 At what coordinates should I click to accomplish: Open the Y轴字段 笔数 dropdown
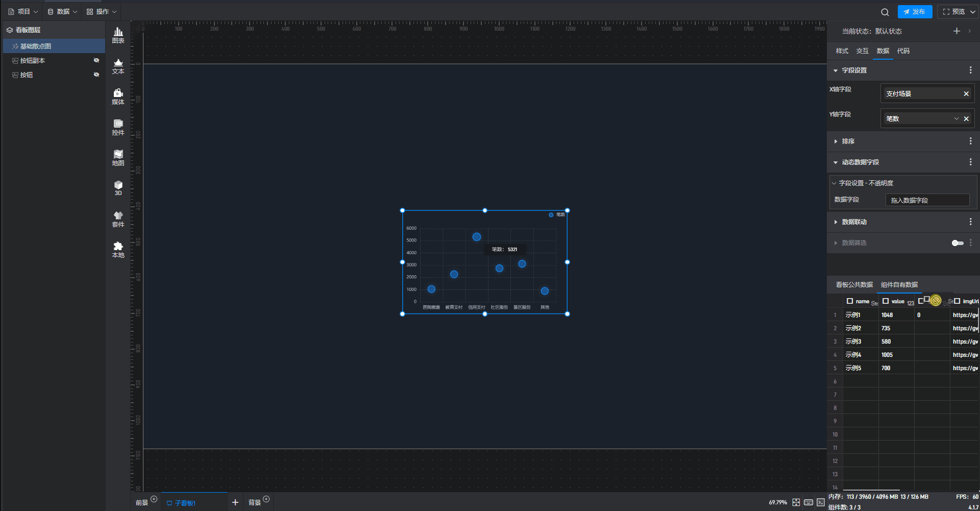(956, 119)
